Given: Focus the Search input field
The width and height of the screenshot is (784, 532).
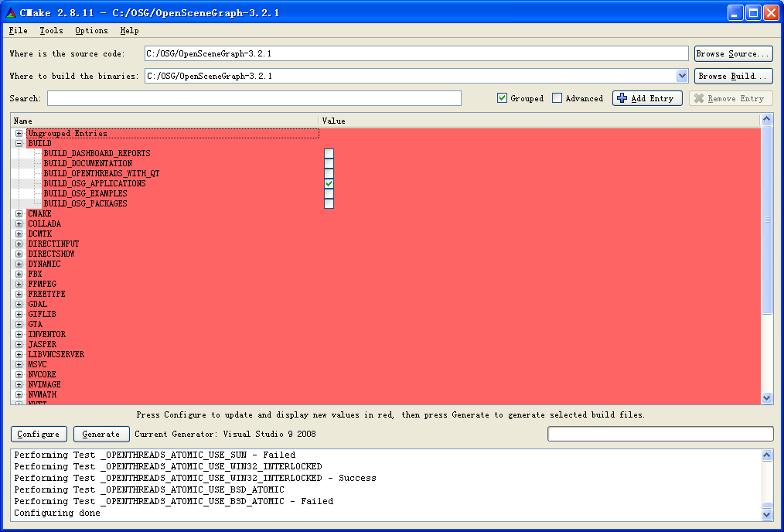Looking at the screenshot, I should (x=254, y=98).
